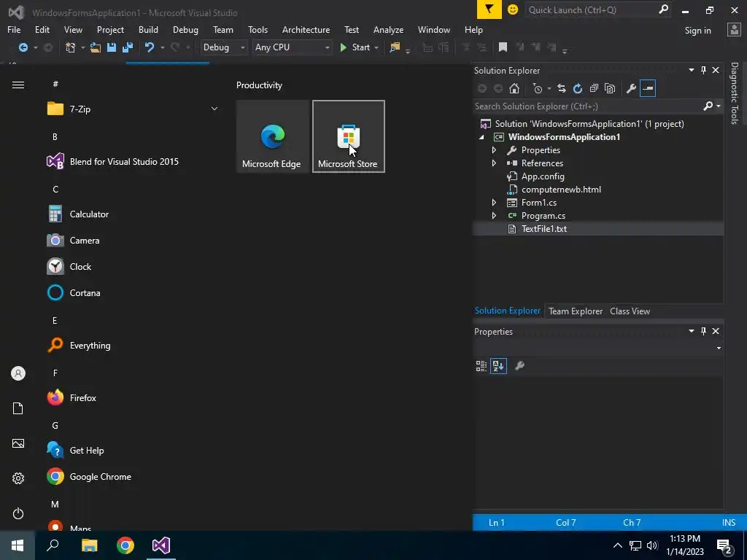The image size is (747, 560).
Task: Toggle Preview Selected Items in Solution Explorer
Action: click(648, 88)
